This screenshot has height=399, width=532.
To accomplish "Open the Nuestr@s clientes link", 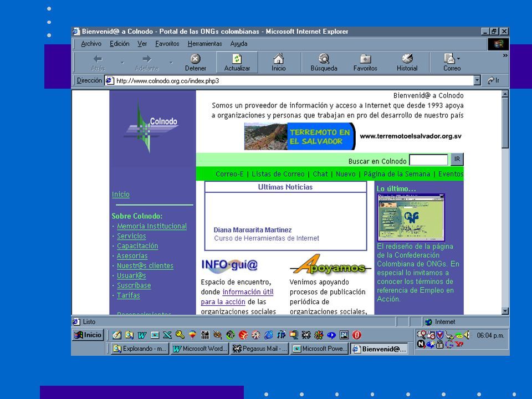I will click(x=145, y=265).
